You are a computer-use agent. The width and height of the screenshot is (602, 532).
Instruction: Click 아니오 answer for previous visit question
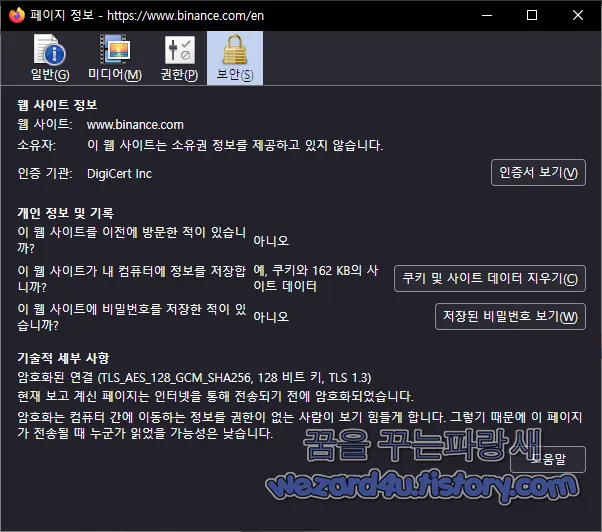click(x=271, y=241)
